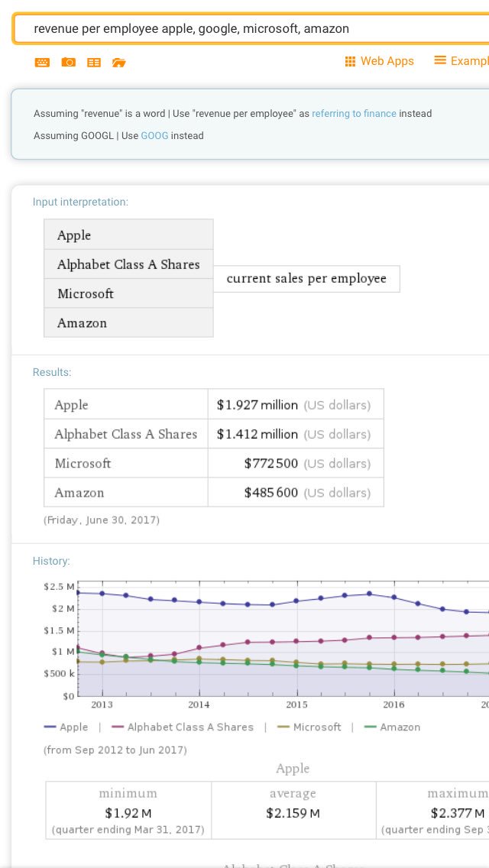Screen dimensions: 489x868
Task: Click the $2.5 M axis label
Action: point(60,587)
